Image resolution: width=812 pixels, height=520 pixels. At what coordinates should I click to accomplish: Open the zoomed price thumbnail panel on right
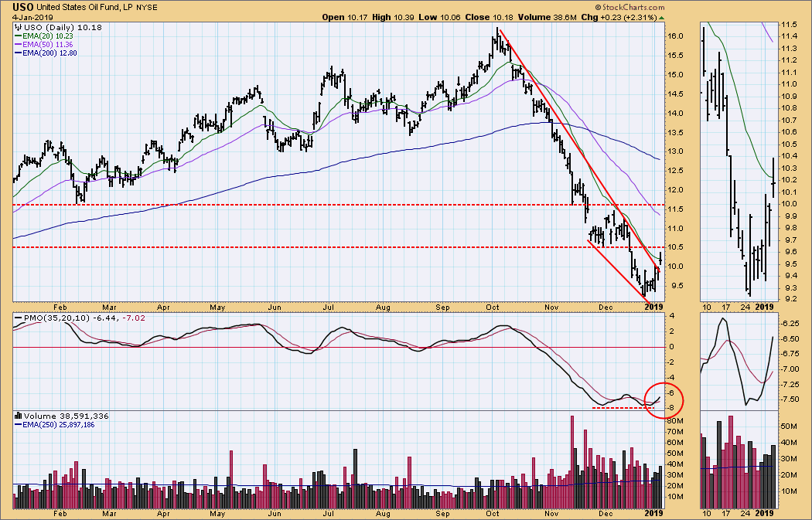coord(739,161)
